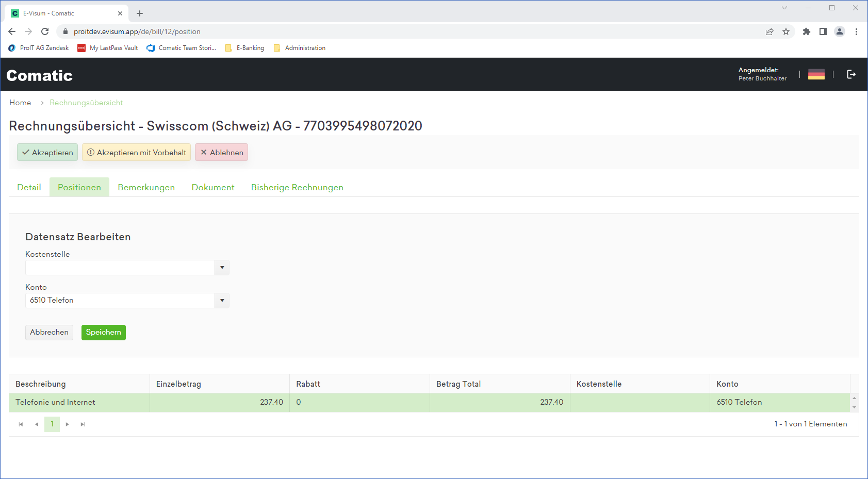Log out using the exit icon
868x479 pixels.
[x=851, y=74]
